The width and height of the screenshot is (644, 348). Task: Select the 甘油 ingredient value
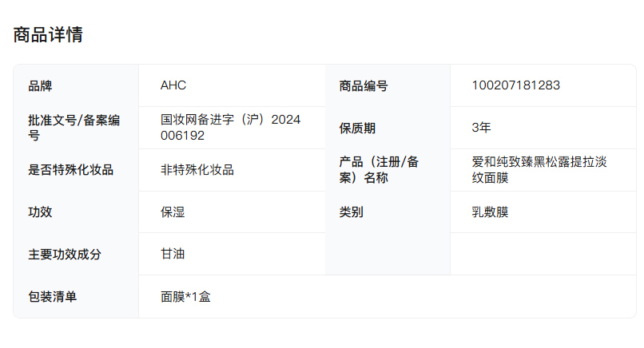pyautogui.click(x=173, y=255)
